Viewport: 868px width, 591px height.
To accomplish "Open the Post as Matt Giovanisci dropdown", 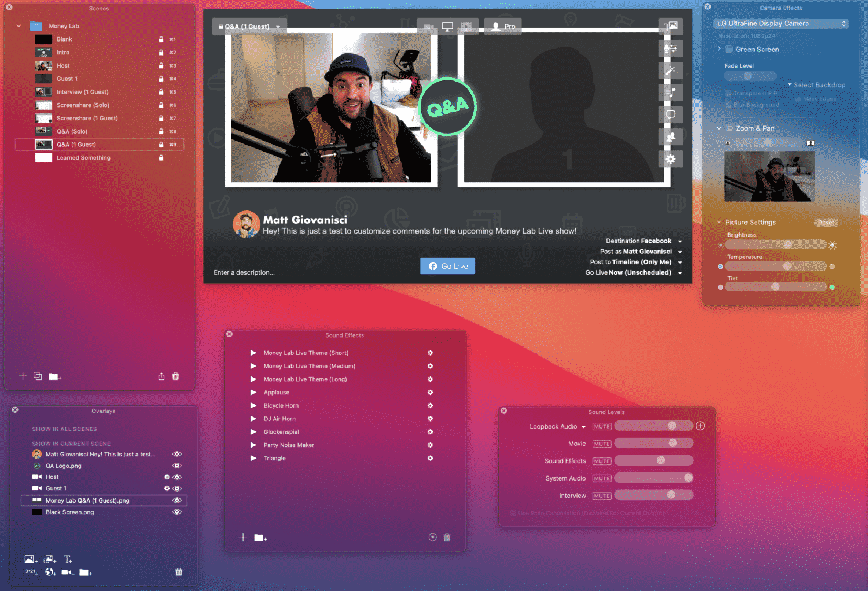I will (x=641, y=252).
